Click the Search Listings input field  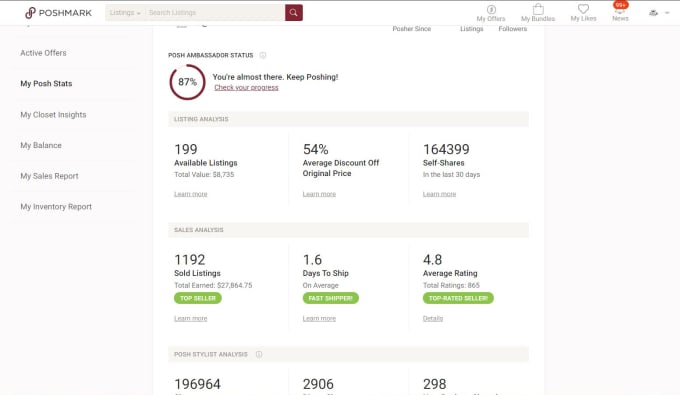(x=215, y=13)
